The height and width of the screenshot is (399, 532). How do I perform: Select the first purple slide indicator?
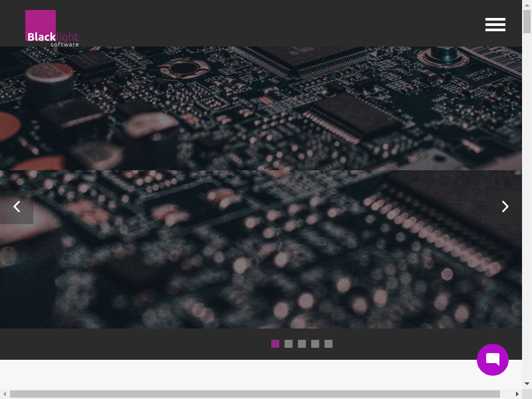tap(275, 344)
